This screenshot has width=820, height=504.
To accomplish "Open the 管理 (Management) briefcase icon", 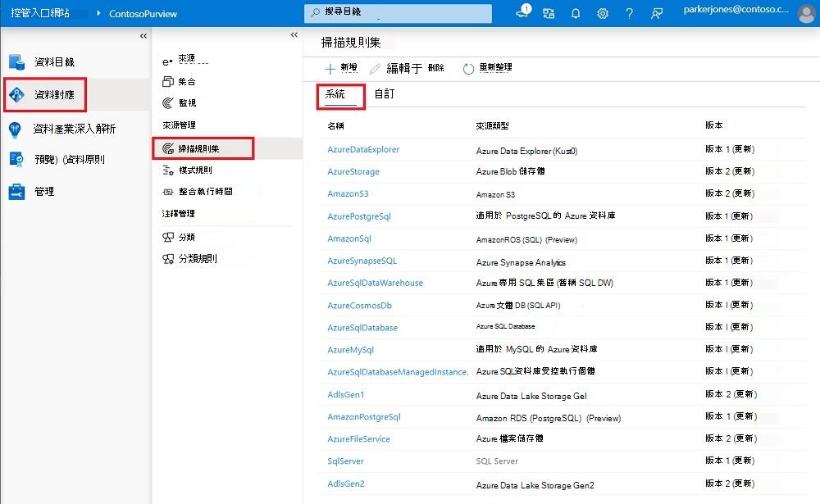I will tap(16, 192).
